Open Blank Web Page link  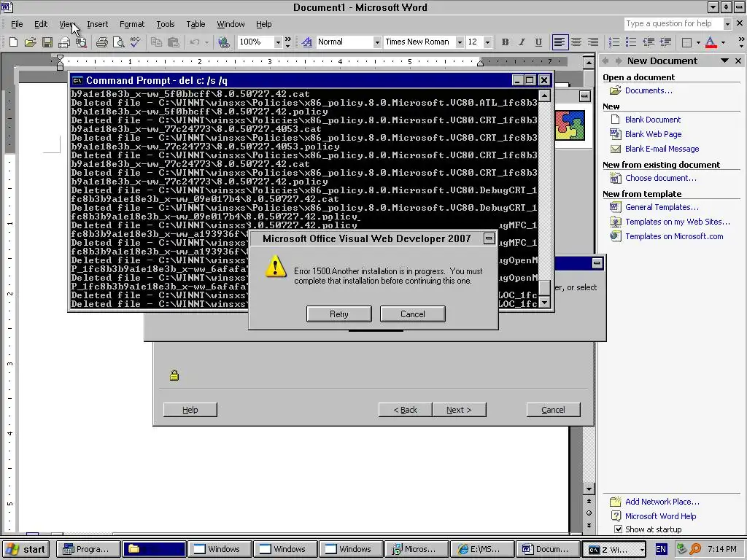click(x=653, y=134)
